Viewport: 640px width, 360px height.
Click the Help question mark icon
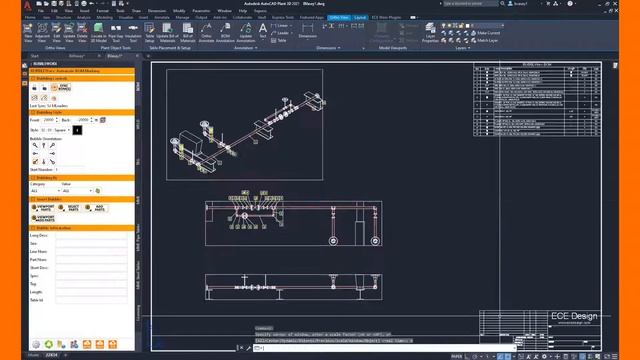(x=570, y=3)
